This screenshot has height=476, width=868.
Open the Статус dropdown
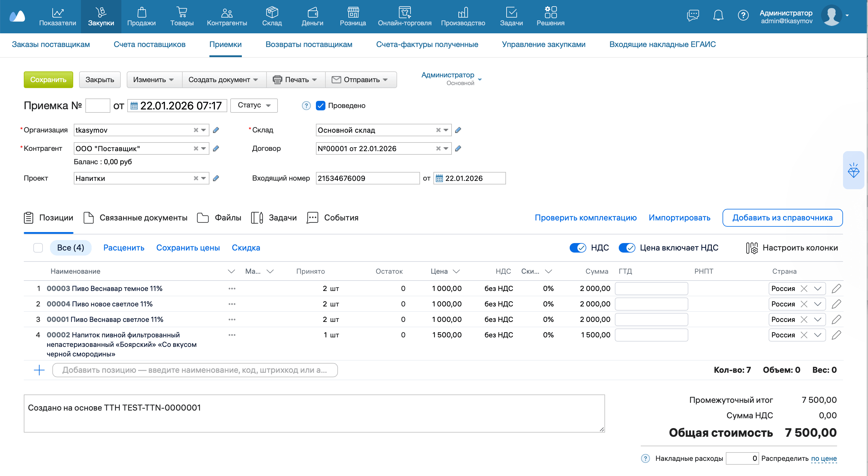tap(254, 106)
